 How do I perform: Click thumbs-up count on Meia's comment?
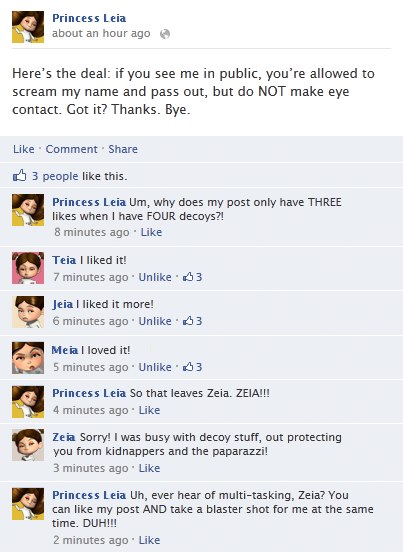click(192, 367)
